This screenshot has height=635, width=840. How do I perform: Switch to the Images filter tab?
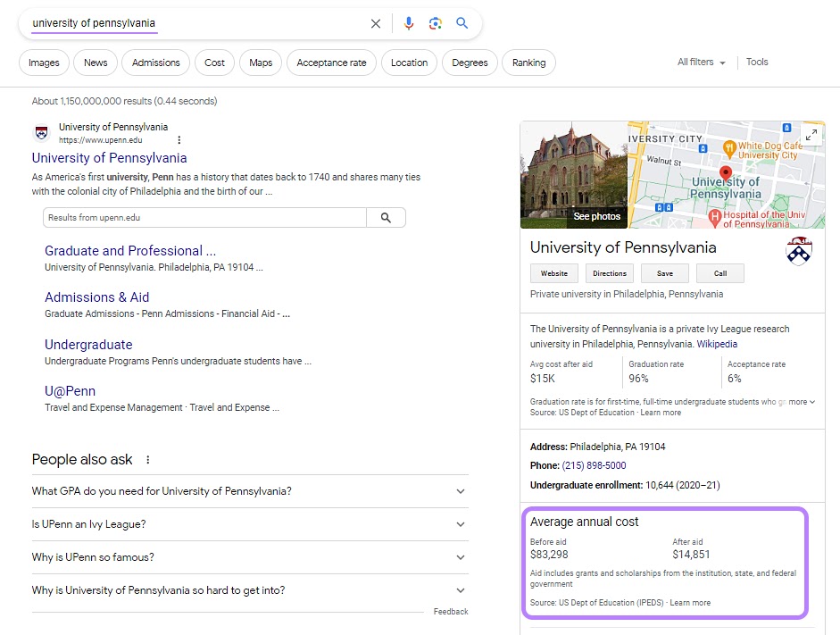[x=44, y=63]
